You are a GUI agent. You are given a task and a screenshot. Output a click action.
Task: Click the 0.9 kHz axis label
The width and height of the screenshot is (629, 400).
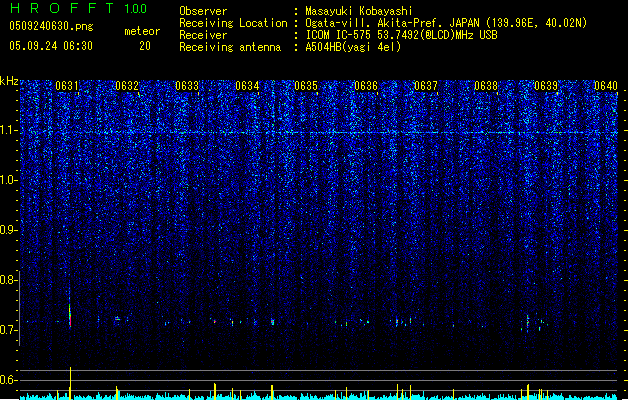tap(9, 230)
